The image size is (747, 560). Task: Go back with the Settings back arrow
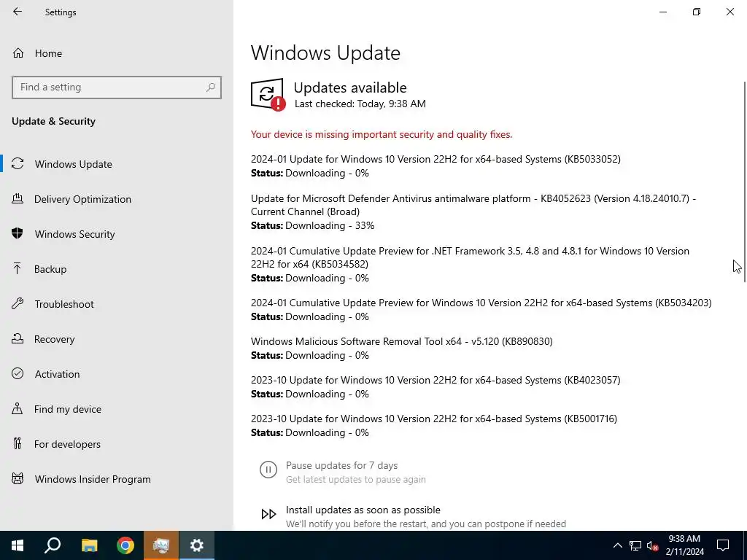(x=18, y=12)
